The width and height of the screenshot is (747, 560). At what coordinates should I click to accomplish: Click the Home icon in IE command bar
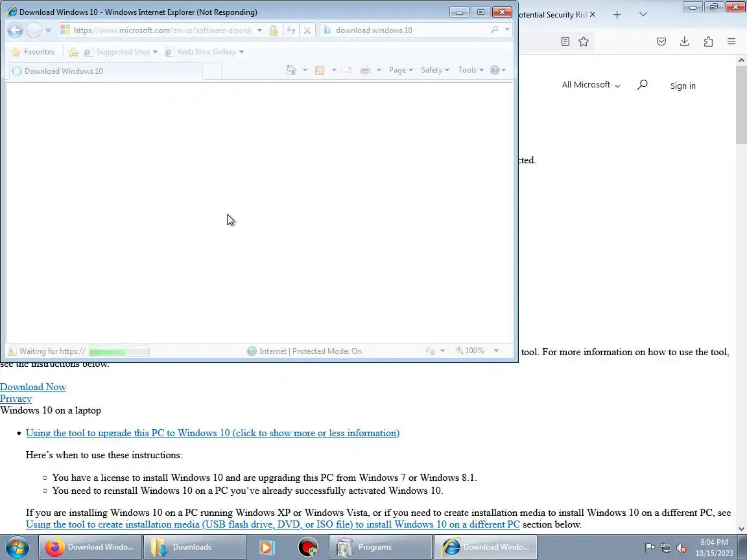click(x=291, y=70)
